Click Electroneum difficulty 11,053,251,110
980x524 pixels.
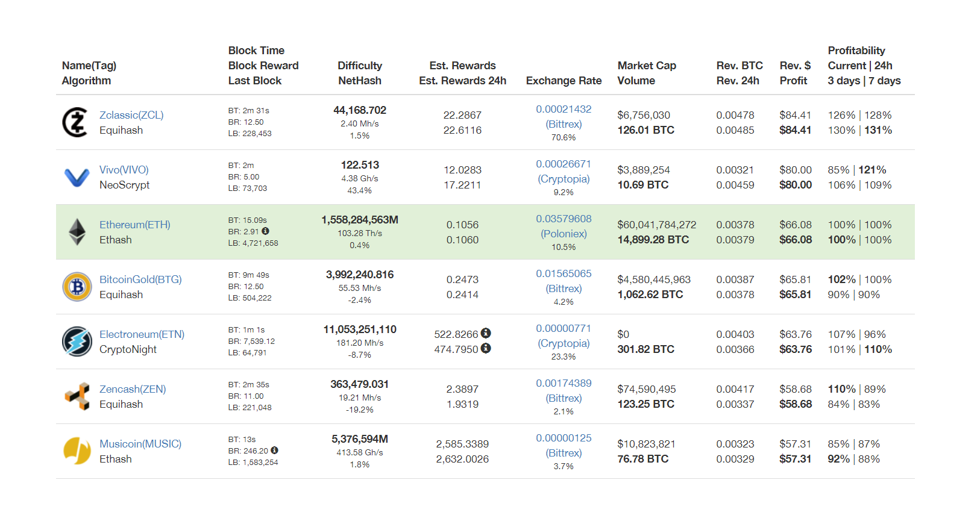pyautogui.click(x=360, y=329)
